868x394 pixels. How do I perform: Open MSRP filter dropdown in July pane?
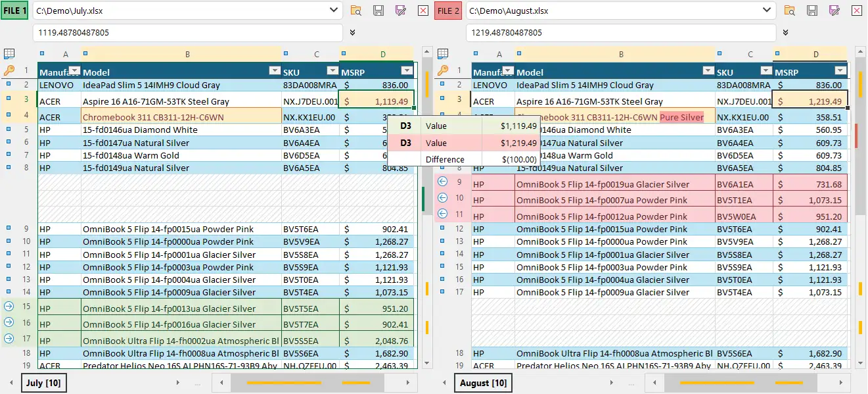pyautogui.click(x=405, y=71)
